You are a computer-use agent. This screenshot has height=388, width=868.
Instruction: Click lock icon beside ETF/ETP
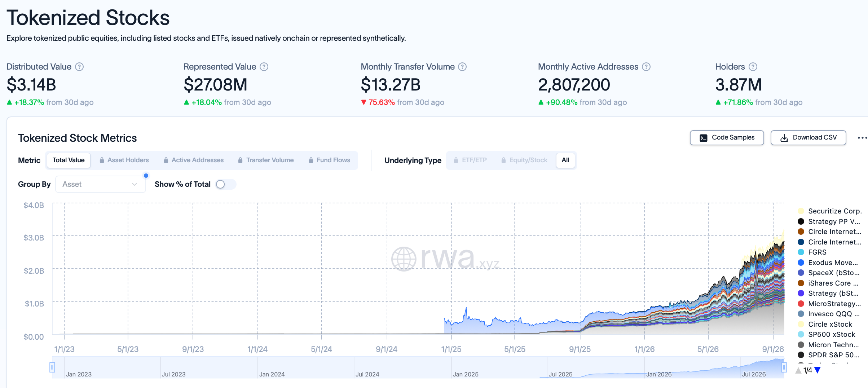[x=456, y=160]
